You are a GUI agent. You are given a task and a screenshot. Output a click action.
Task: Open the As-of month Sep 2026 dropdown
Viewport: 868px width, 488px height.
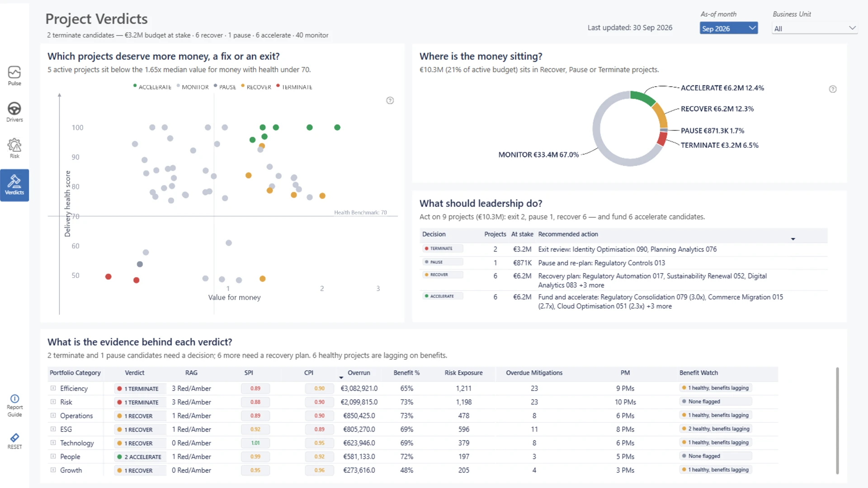[729, 28]
